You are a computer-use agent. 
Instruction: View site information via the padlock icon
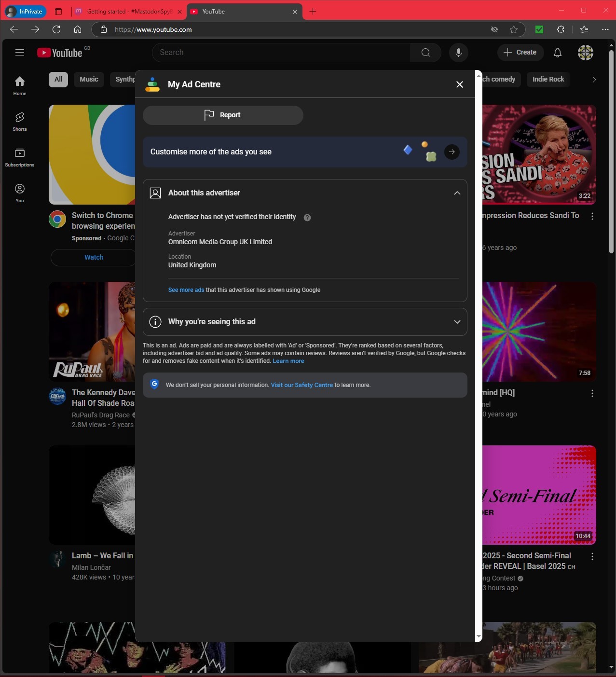click(104, 29)
